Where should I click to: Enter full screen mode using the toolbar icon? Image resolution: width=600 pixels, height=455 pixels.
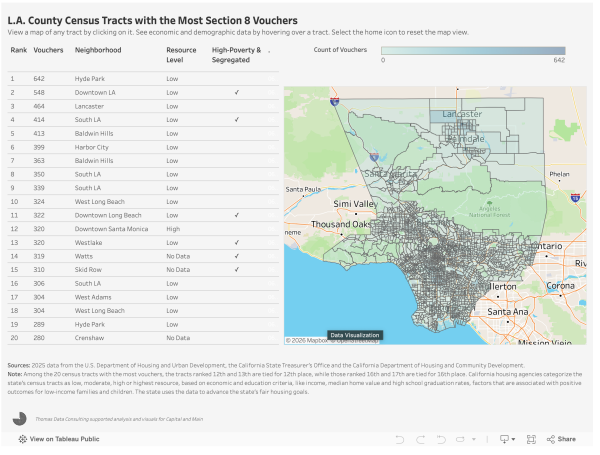pos(531,439)
